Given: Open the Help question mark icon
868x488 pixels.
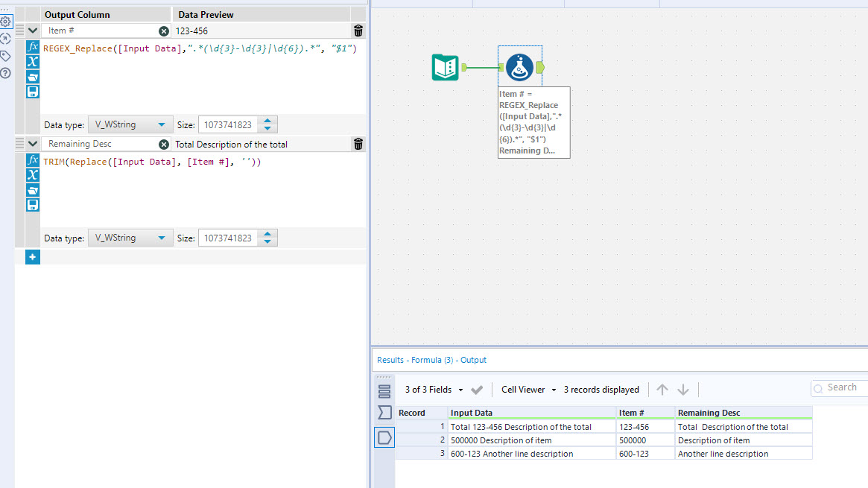Looking at the screenshot, I should (6, 73).
